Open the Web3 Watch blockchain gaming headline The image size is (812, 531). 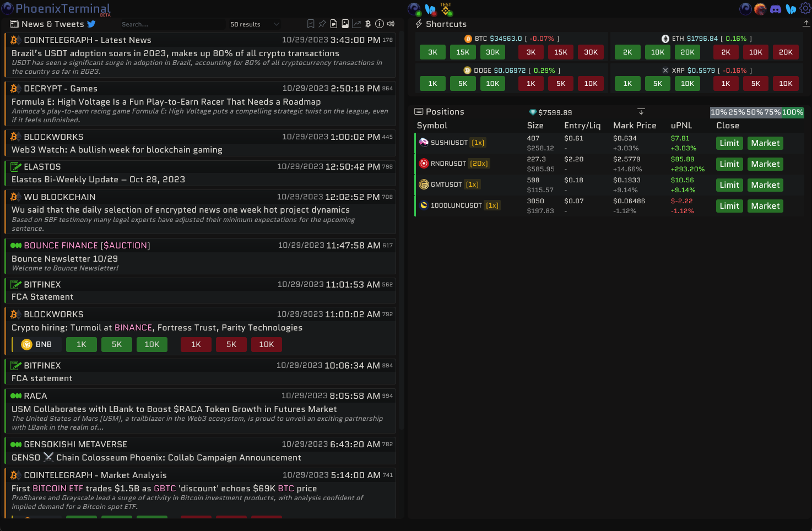(x=117, y=150)
